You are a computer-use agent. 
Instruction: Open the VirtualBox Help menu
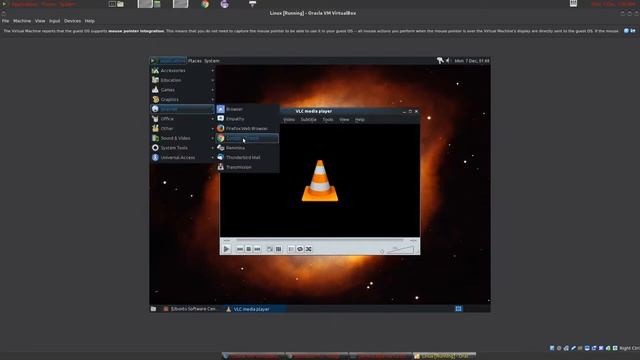[x=89, y=21]
